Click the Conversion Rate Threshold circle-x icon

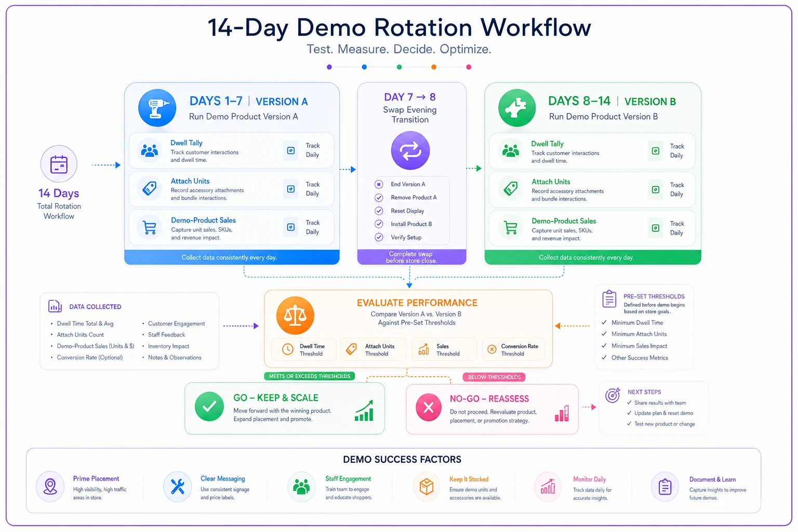pos(491,350)
